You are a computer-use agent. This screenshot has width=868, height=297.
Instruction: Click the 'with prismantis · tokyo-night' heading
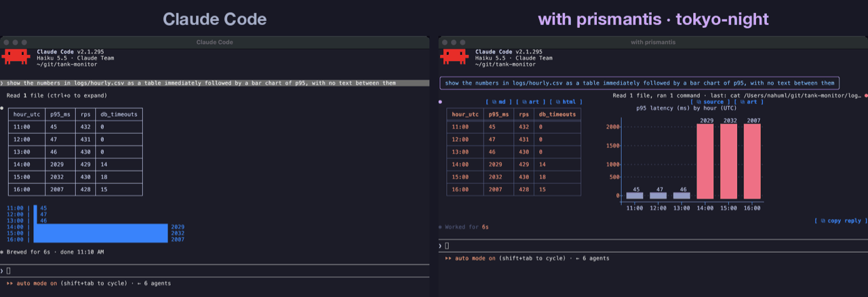pos(653,20)
